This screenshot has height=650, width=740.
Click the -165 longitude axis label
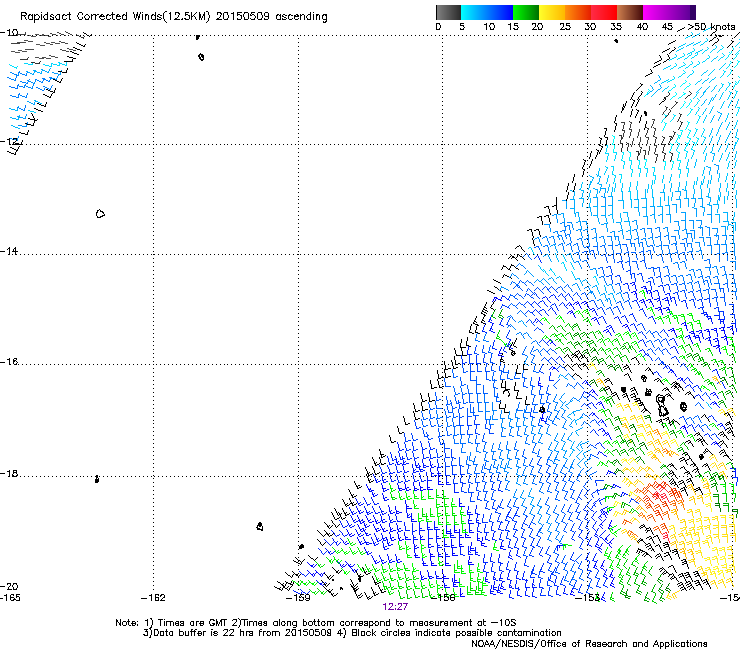point(10,598)
